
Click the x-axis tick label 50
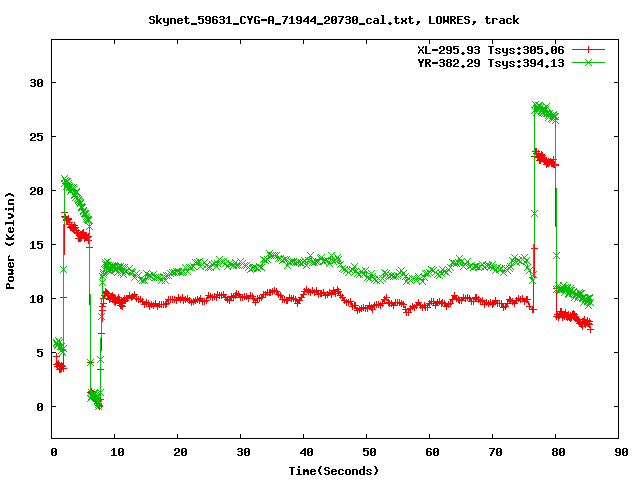(369, 452)
